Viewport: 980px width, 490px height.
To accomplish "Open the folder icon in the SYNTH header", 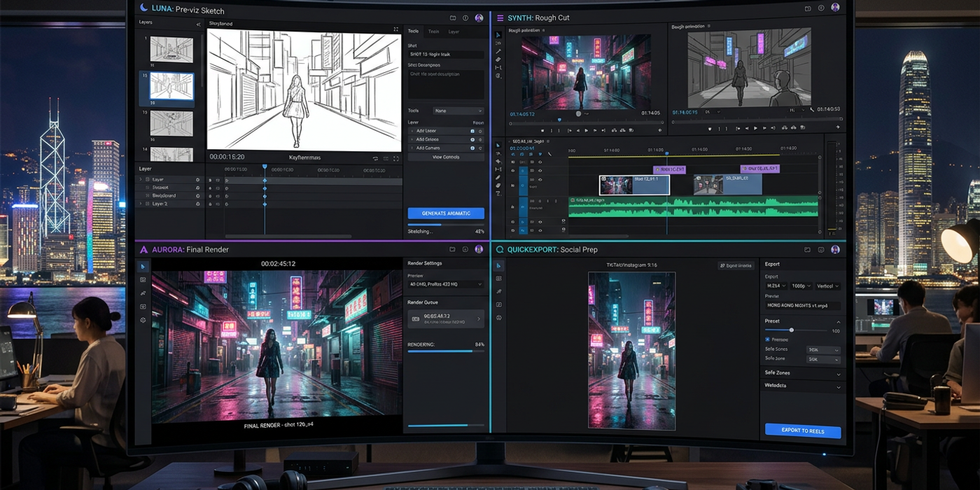I will (808, 8).
